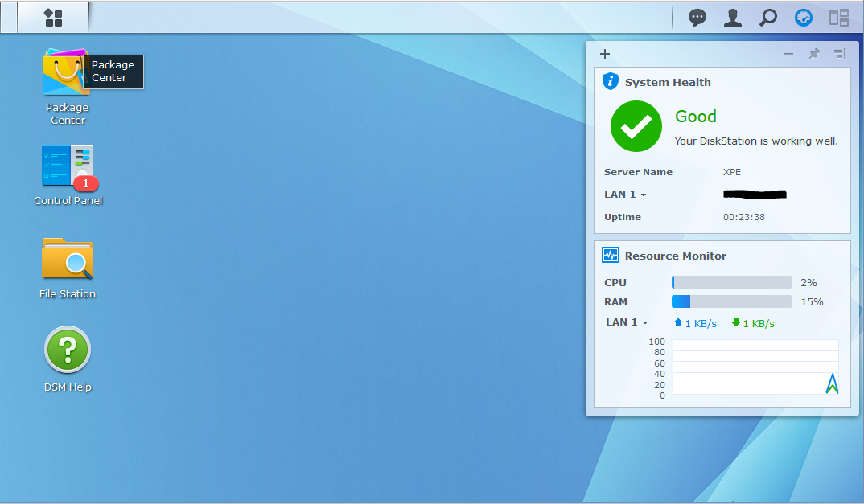Click the System Health widget title
This screenshot has width=864, height=504.
[x=667, y=82]
